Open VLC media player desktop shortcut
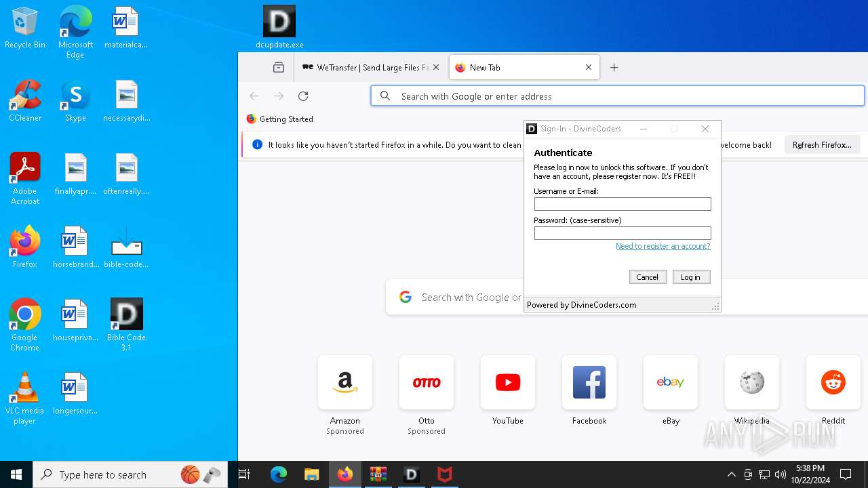Viewport: 868px width, 488px height. pos(25,399)
